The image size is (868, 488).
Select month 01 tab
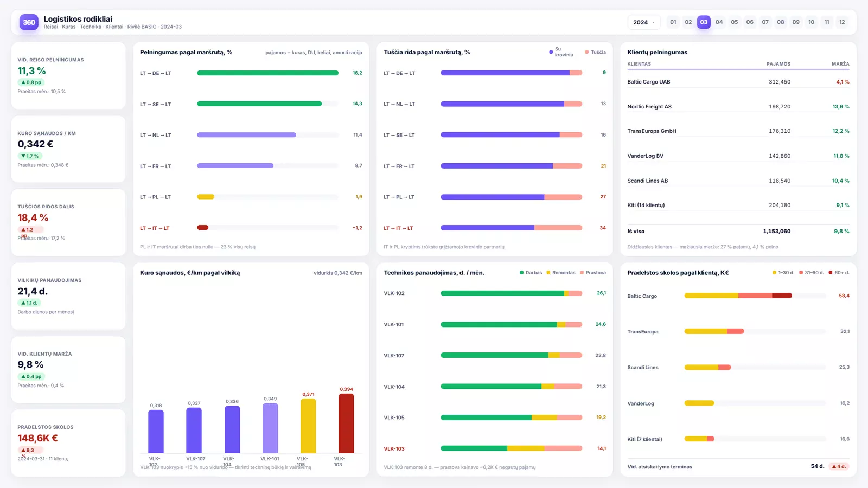coord(673,22)
